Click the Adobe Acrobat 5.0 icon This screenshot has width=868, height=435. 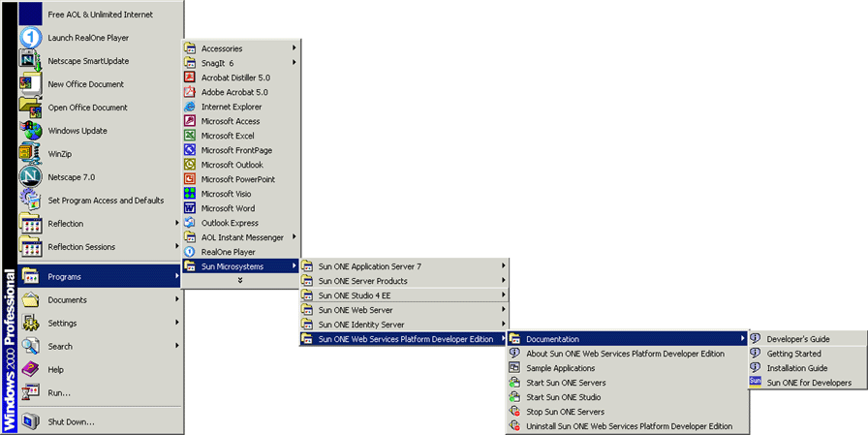click(190, 92)
